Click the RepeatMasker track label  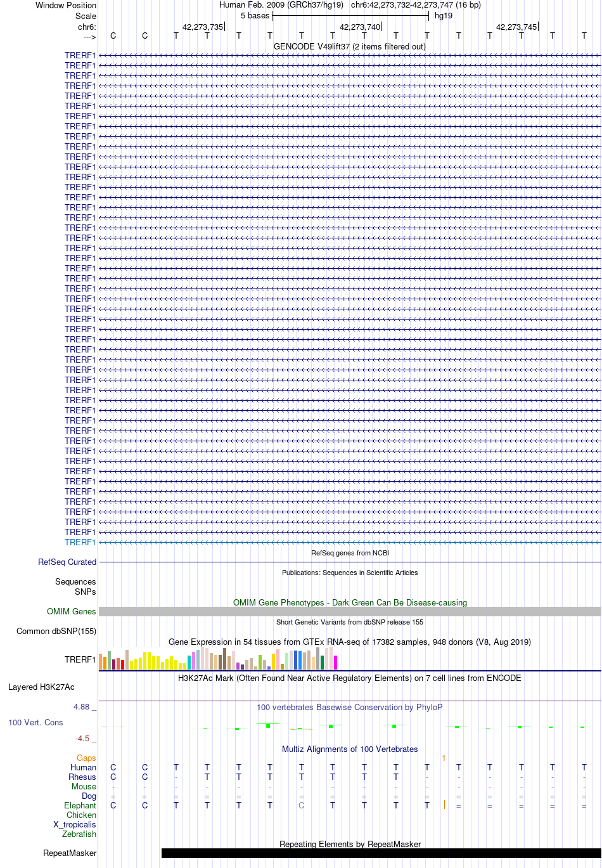(x=70, y=853)
